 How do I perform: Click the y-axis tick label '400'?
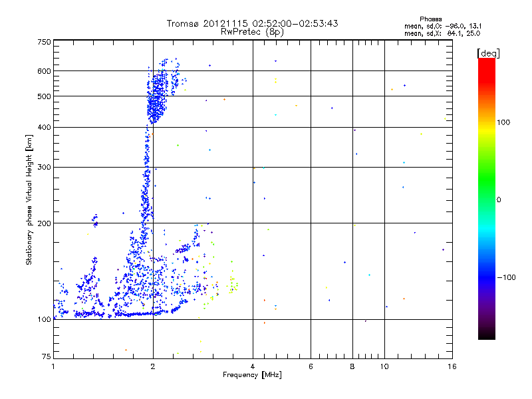[x=44, y=127]
